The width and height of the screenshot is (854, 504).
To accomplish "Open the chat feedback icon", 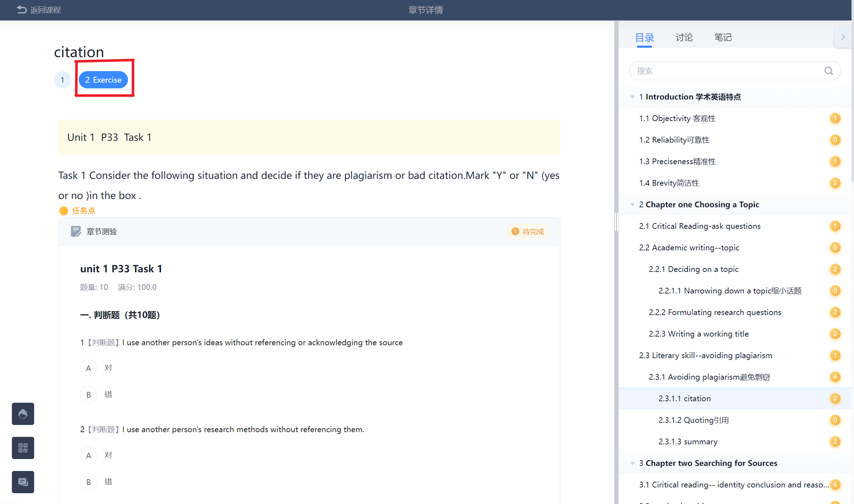I will click(x=23, y=482).
